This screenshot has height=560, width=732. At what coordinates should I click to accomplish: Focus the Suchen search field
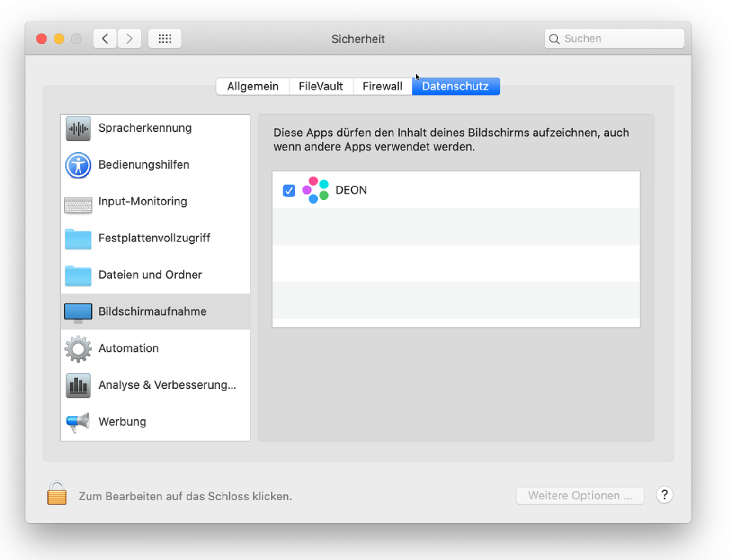pos(614,39)
